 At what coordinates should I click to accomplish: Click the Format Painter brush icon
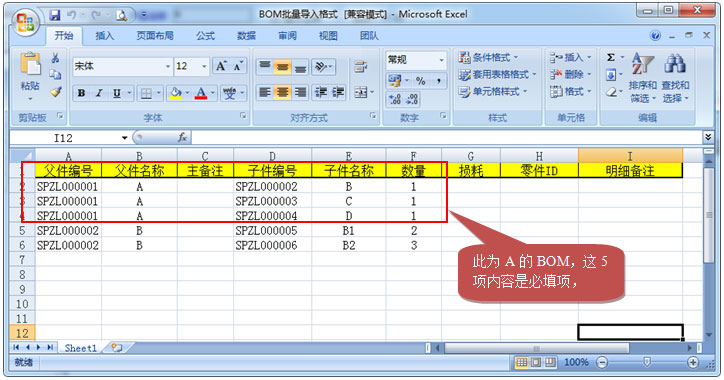point(56,92)
